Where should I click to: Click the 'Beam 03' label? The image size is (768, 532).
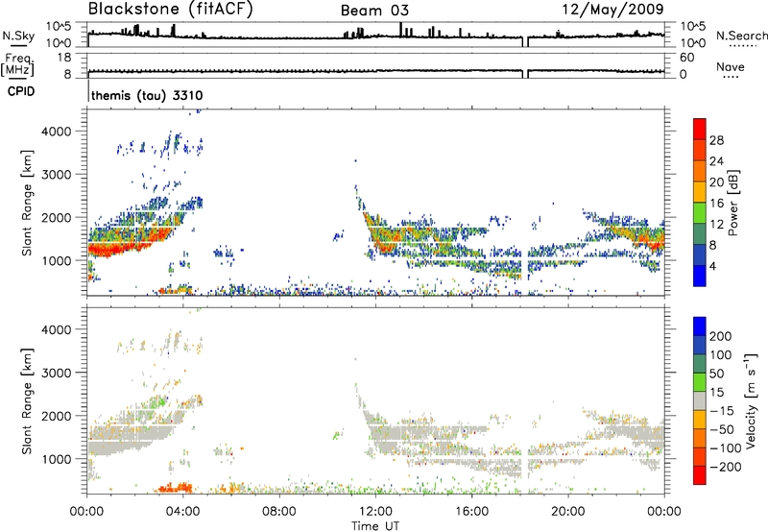[x=374, y=11]
